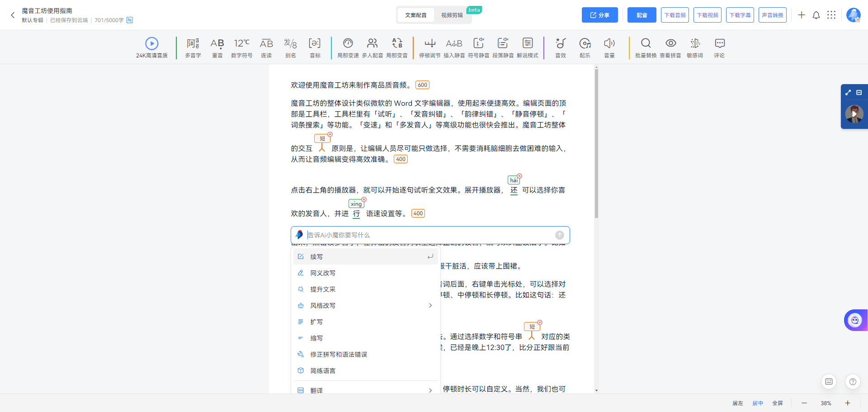The height and width of the screenshot is (412, 868).
Task: Open 符号静音 tool
Action: (479, 48)
